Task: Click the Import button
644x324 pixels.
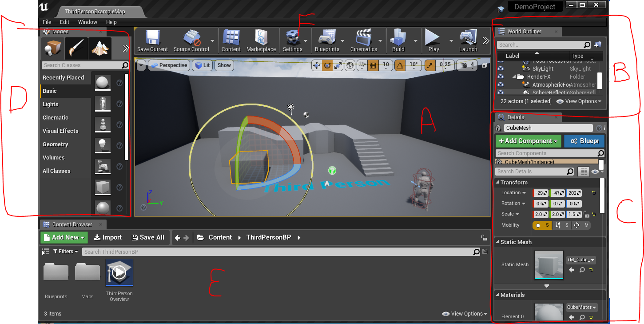Action: click(x=107, y=238)
